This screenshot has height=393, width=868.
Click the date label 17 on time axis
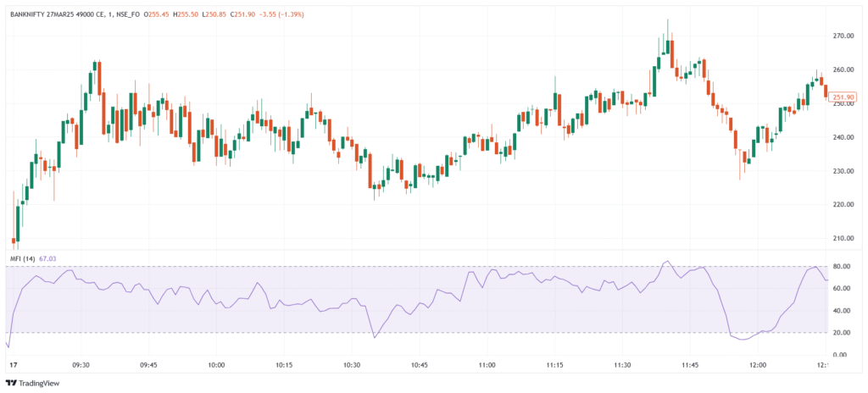click(11, 365)
